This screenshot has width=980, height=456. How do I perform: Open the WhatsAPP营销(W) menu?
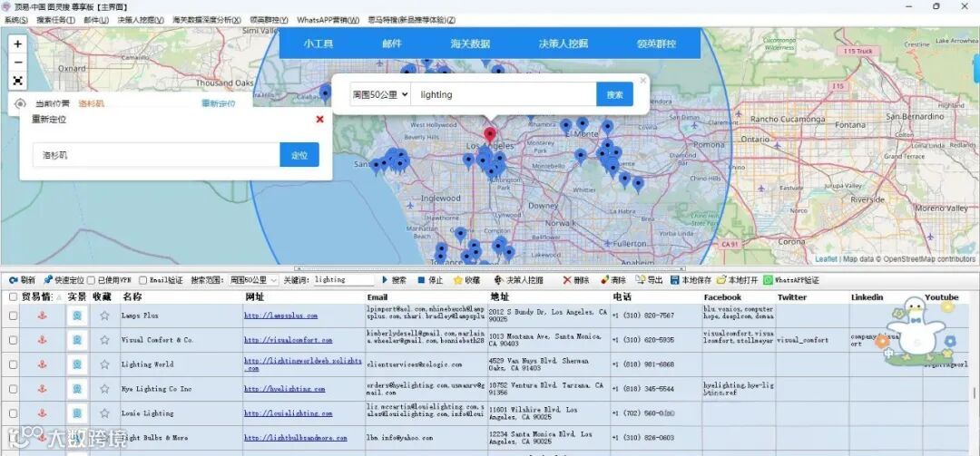(x=328, y=20)
